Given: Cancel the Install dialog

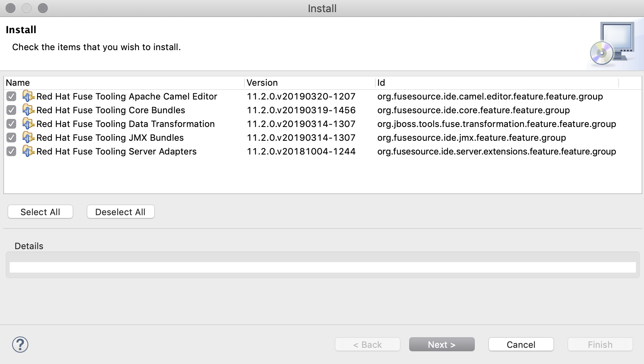Looking at the screenshot, I should [521, 345].
